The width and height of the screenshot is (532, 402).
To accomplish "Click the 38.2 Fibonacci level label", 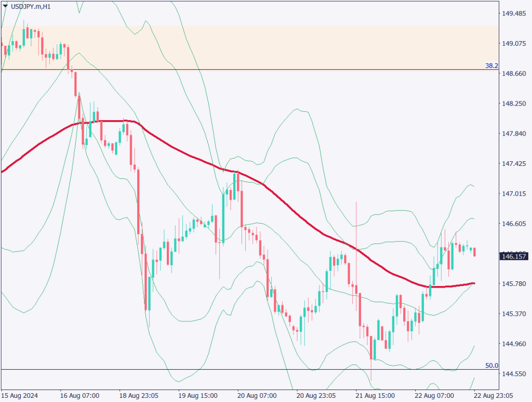I will pyautogui.click(x=491, y=66).
